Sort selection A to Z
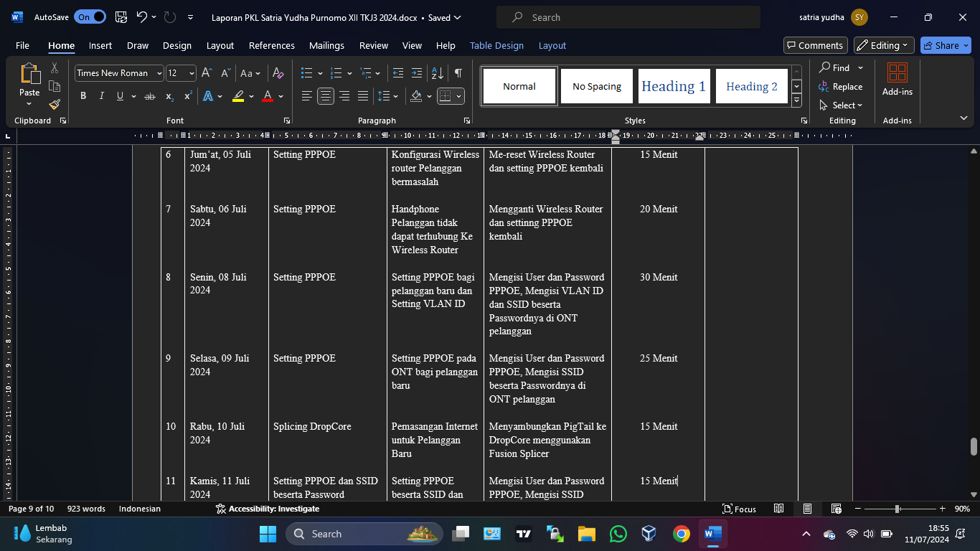This screenshot has width=980, height=551. click(x=437, y=73)
